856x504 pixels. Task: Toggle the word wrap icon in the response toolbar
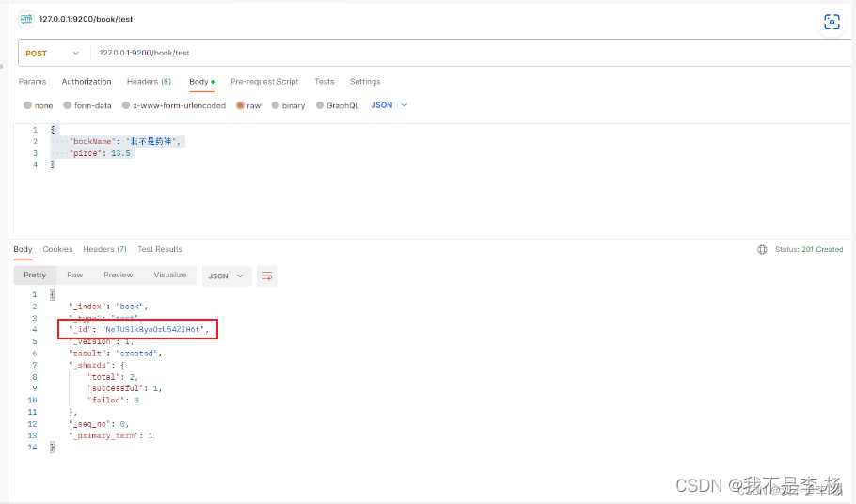point(267,276)
